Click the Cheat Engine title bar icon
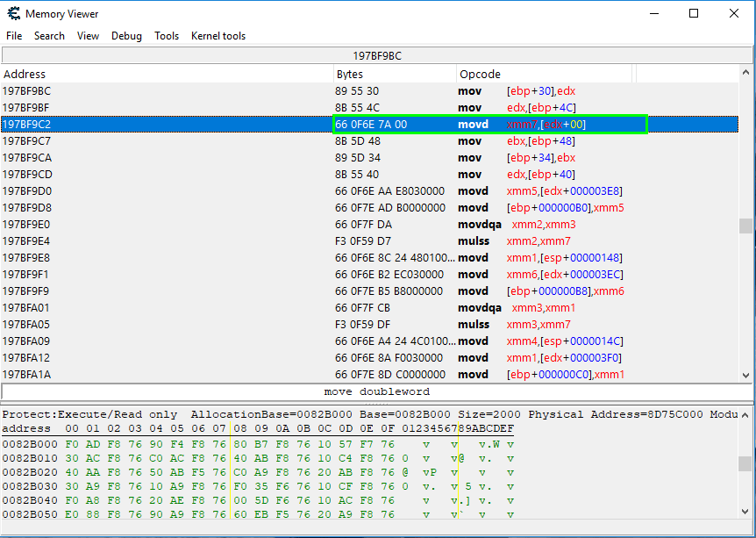Screen dimensions: 756x538 coord(13,13)
